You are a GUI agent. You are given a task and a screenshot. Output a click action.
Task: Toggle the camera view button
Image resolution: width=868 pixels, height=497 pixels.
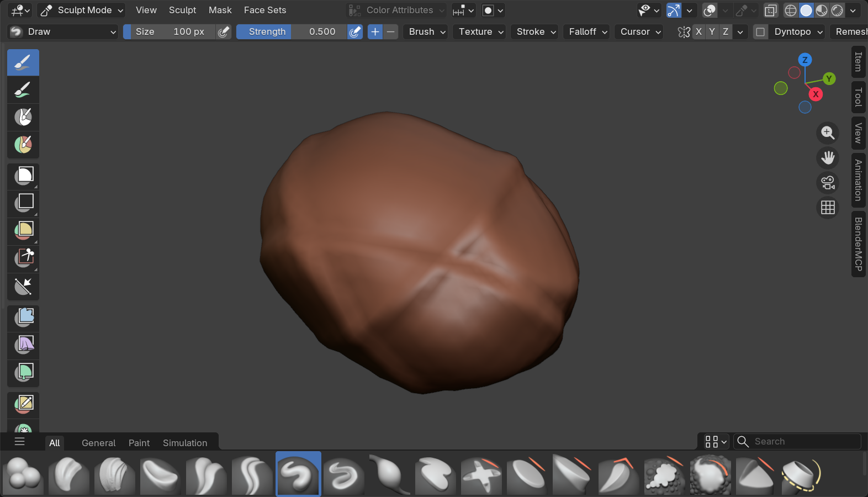pos(828,183)
